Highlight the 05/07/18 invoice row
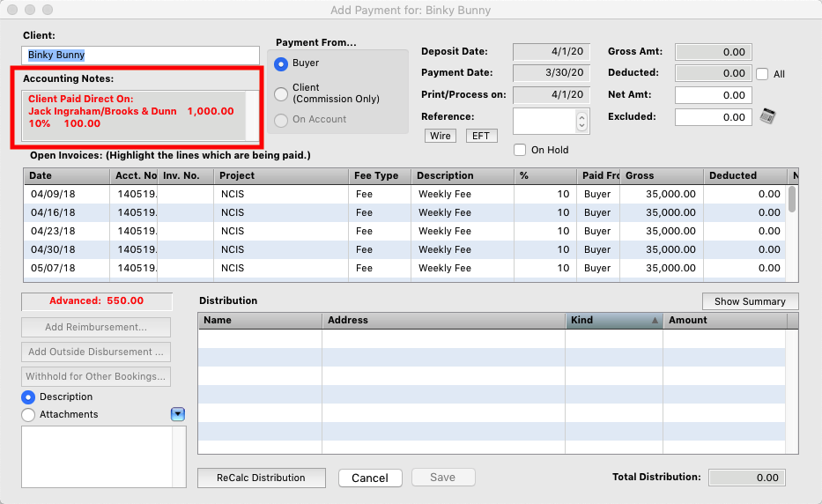The height and width of the screenshot is (504, 822). coord(404,268)
